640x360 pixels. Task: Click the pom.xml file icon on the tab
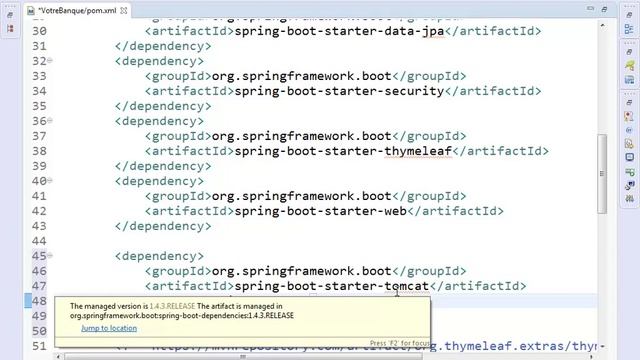click(x=31, y=11)
